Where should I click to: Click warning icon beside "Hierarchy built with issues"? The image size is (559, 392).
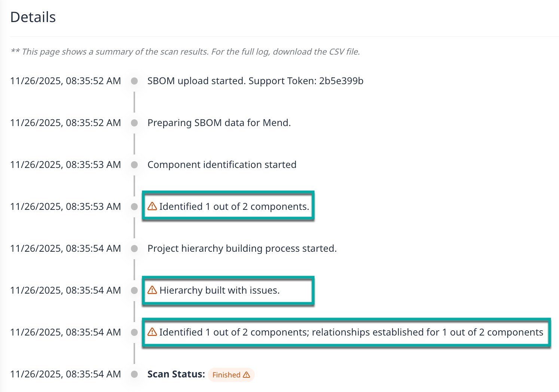click(x=152, y=290)
